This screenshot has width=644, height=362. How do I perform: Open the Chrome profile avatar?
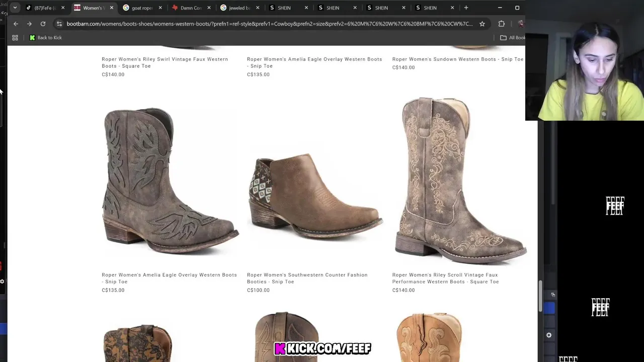[521, 24]
